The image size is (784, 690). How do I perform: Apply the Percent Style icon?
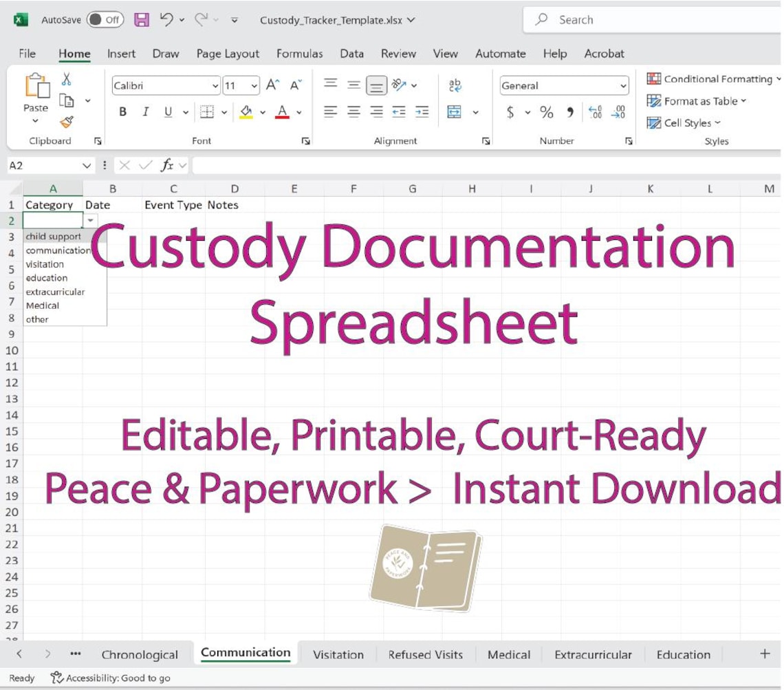pyautogui.click(x=547, y=113)
